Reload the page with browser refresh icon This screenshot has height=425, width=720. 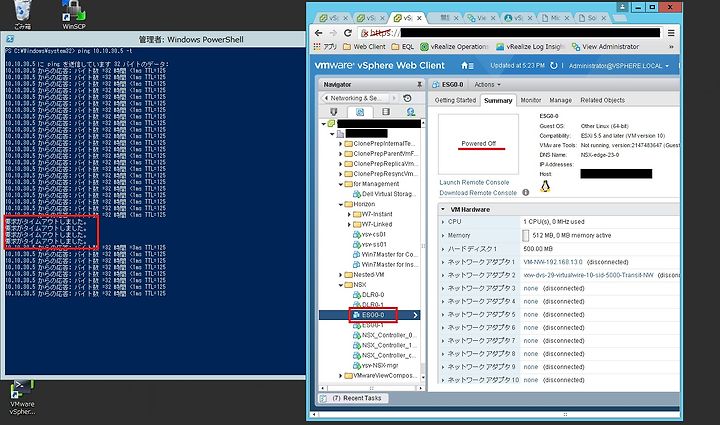348,33
